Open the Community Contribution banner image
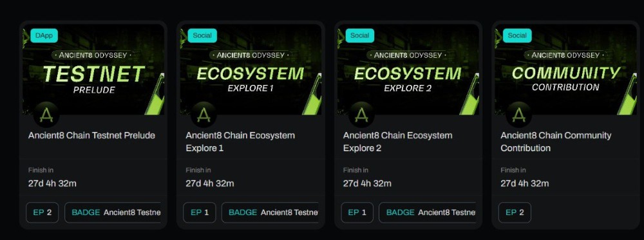 click(566, 69)
